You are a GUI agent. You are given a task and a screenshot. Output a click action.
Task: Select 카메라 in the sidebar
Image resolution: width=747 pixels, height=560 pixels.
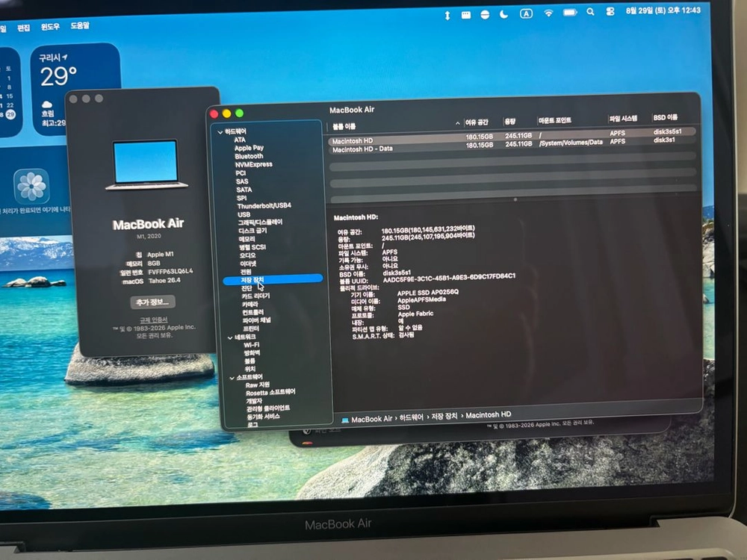[250, 305]
